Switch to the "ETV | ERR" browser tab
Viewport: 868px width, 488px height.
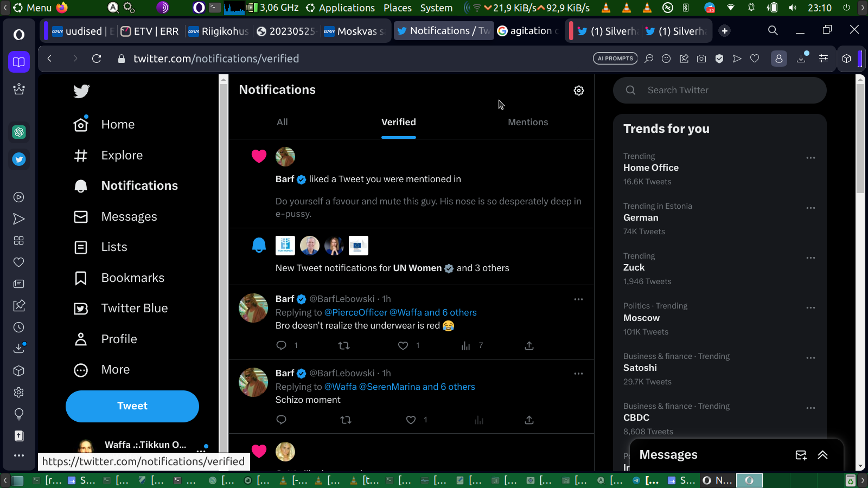(x=150, y=31)
